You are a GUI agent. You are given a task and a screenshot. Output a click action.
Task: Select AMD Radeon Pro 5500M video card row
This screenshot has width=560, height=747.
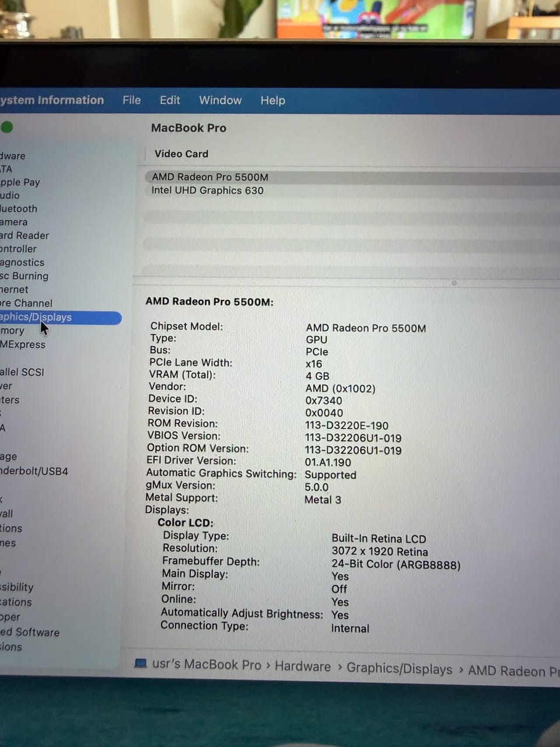pyautogui.click(x=352, y=177)
